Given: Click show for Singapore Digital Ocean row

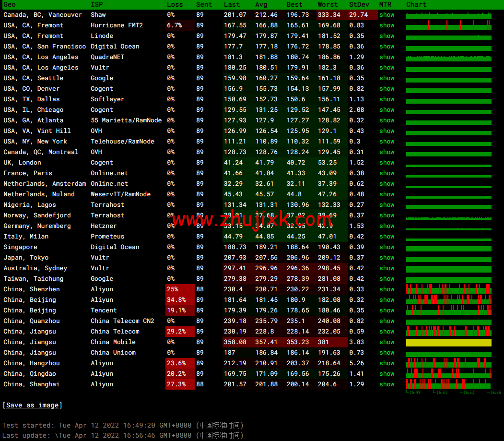Looking at the screenshot, I should tap(387, 247).
